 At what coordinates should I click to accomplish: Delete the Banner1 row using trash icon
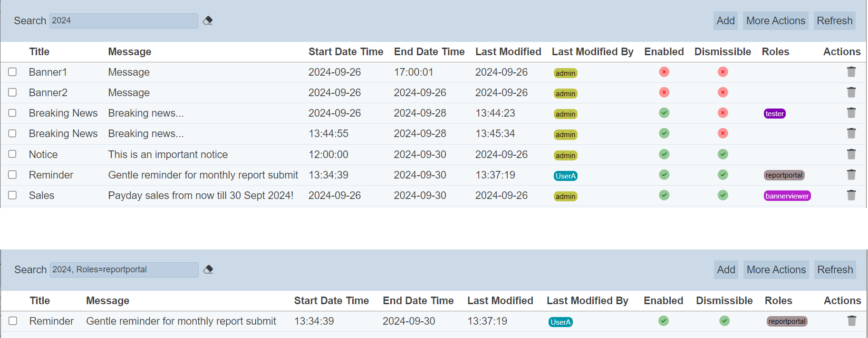tap(851, 72)
